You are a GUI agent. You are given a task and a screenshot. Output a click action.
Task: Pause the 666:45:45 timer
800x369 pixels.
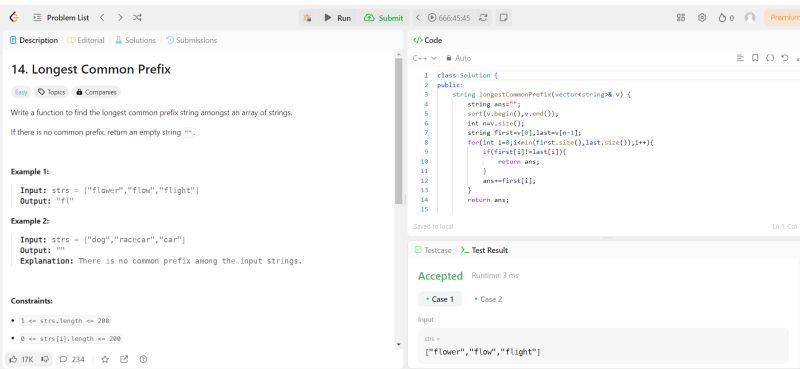click(432, 18)
